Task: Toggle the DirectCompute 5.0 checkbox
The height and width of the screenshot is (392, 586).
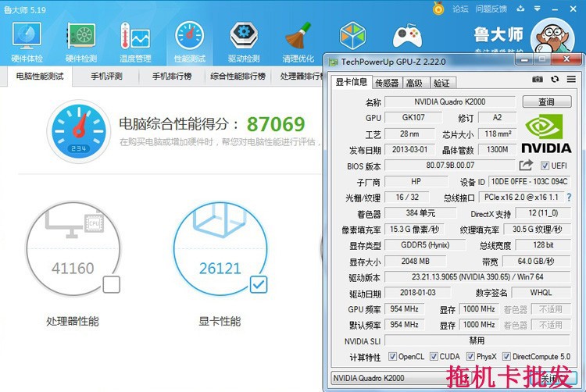Action: tap(506, 357)
